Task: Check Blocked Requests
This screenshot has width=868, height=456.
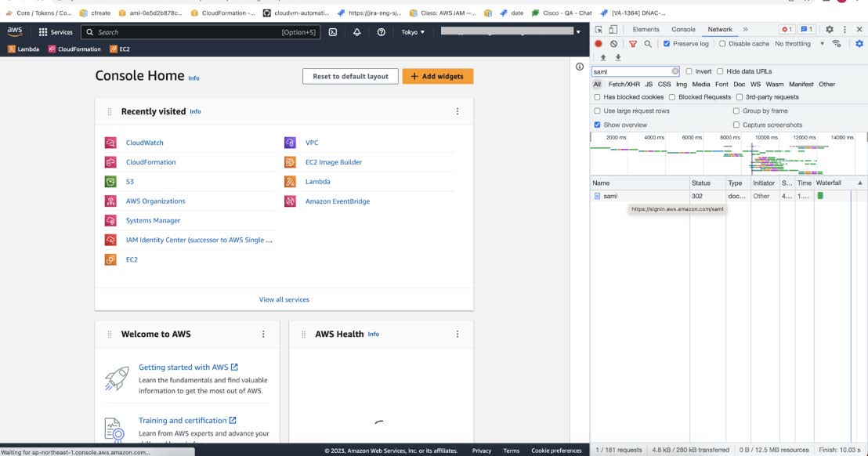Action: [x=672, y=97]
